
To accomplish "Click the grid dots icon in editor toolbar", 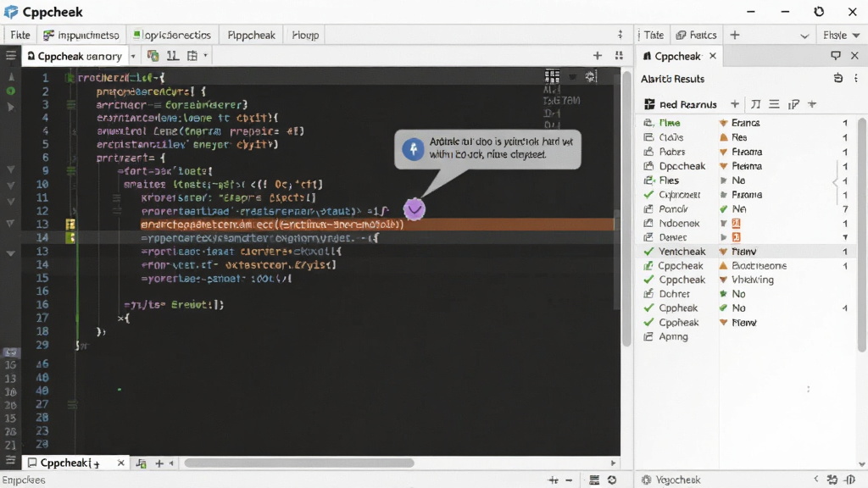I will pos(619,55).
